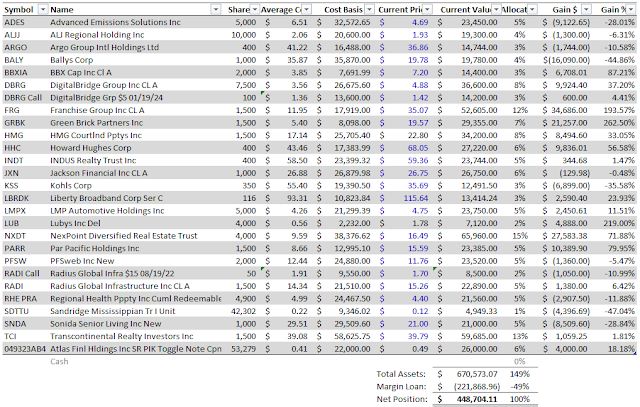Select HMG Courtlnd Pptys Inc cell
Viewport: 640px width, 407px height.
(x=96, y=136)
